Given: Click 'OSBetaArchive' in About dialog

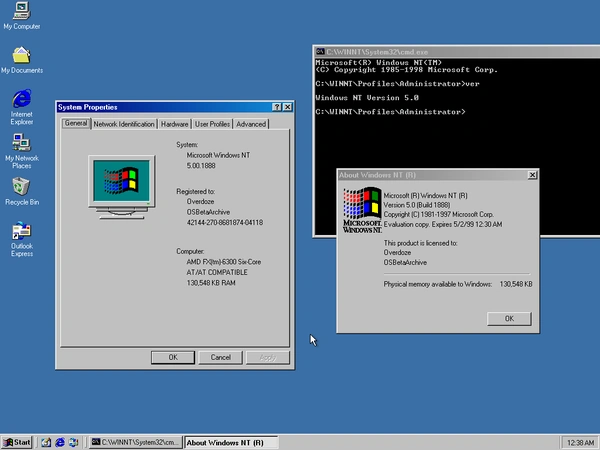Looking at the screenshot, I should 405,262.
